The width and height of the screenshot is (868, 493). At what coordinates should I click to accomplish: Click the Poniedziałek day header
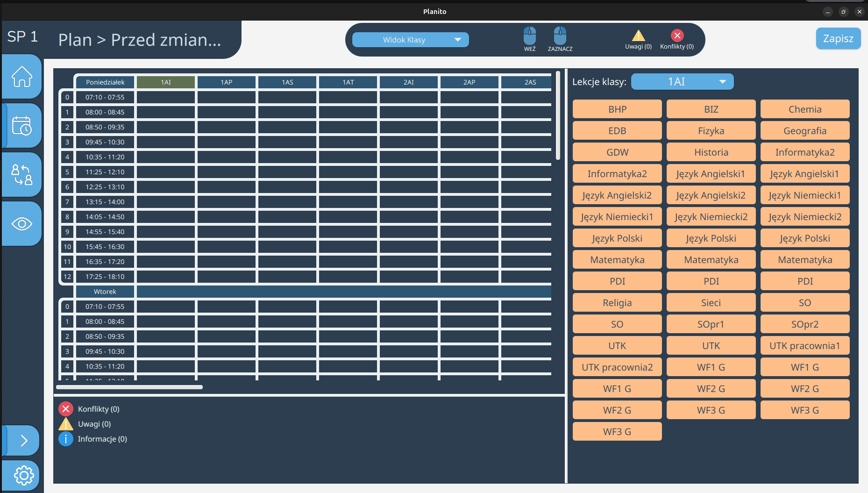(x=105, y=82)
